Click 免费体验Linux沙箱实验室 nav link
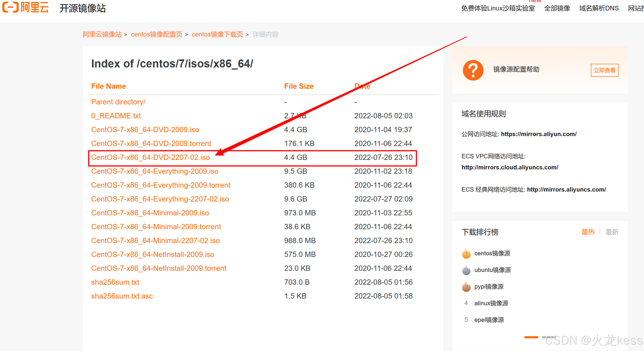 (x=498, y=8)
